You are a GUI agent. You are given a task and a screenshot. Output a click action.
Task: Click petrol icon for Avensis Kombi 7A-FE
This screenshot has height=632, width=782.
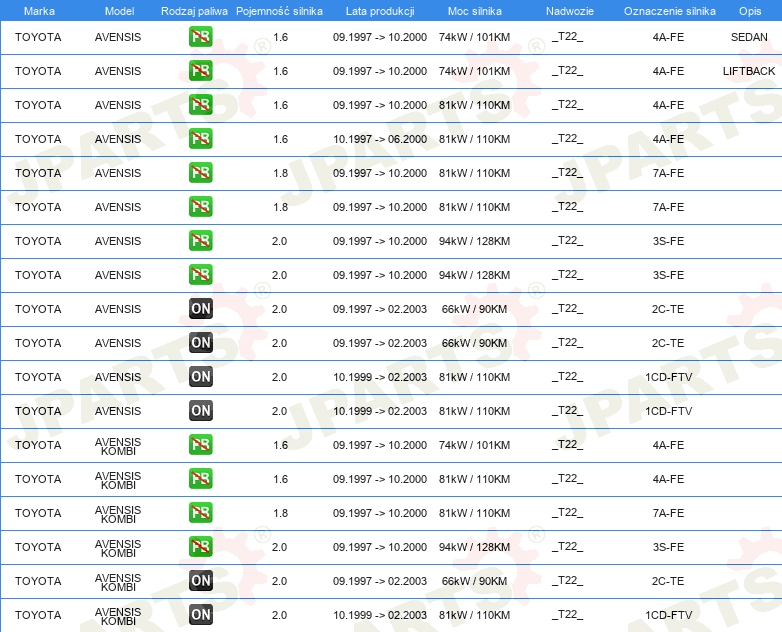click(200, 512)
